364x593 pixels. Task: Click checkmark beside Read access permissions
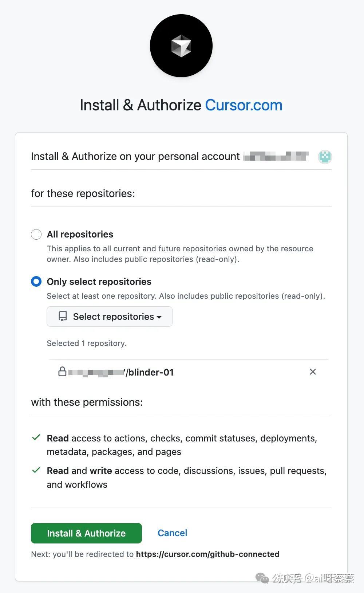(36, 437)
